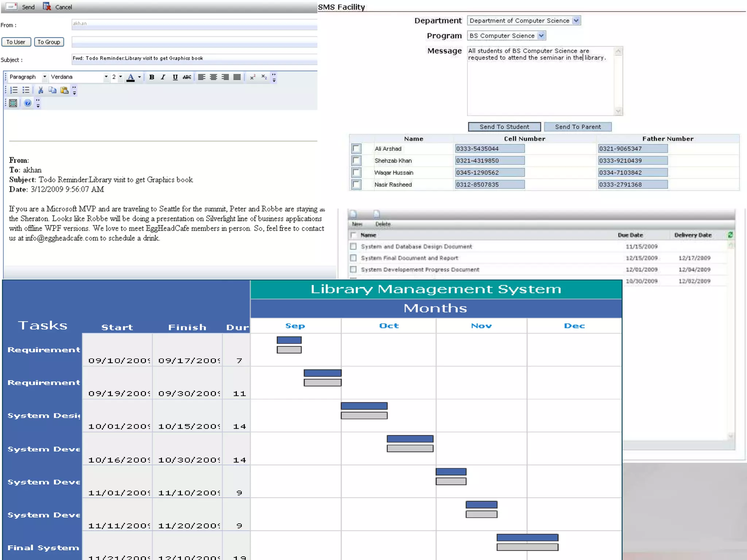
Task: Click the To Group button
Action: click(49, 42)
